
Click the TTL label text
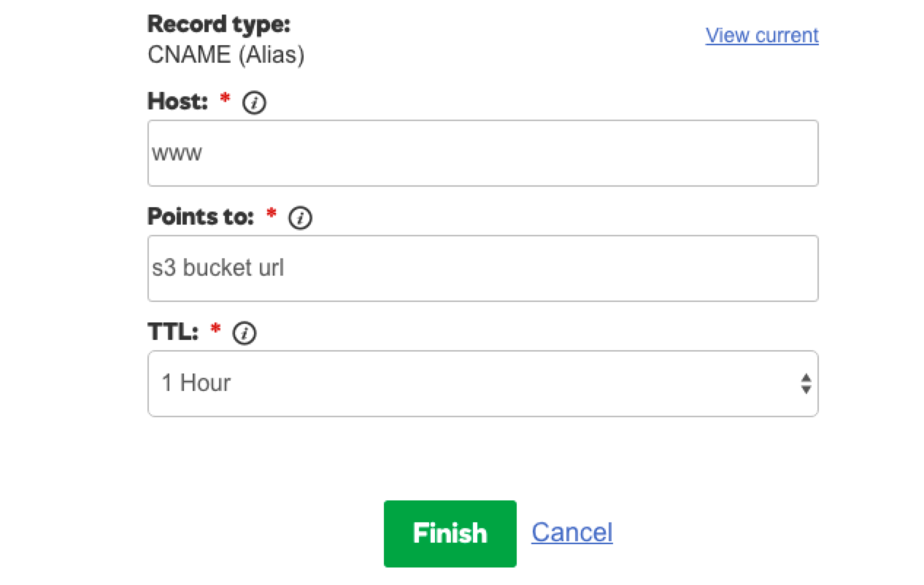[x=174, y=332]
